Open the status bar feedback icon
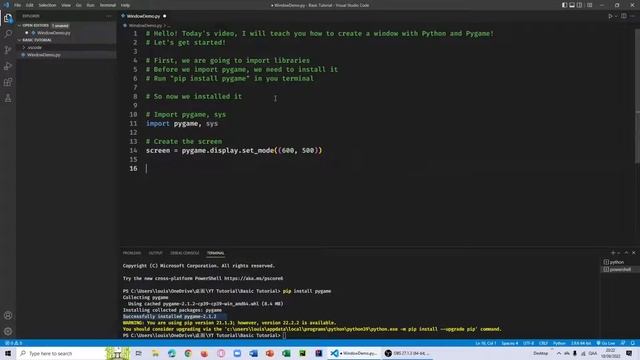Image resolution: width=640 pixels, height=360 pixels. (x=623, y=343)
